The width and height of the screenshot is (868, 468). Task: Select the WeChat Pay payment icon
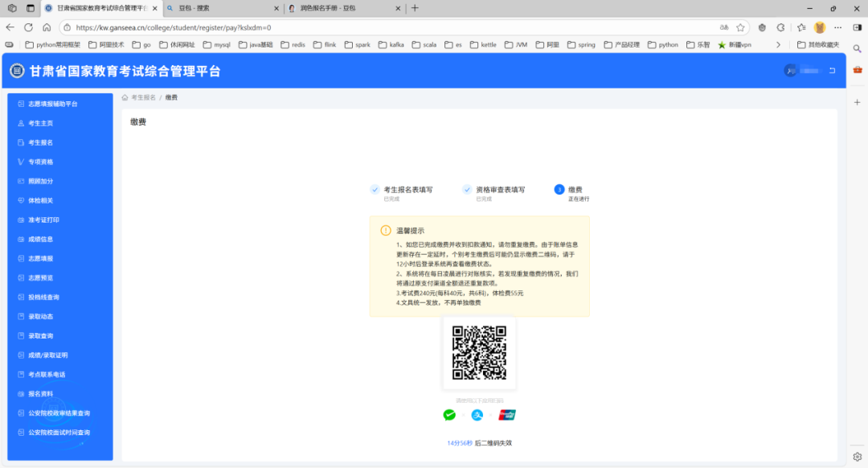point(449,414)
